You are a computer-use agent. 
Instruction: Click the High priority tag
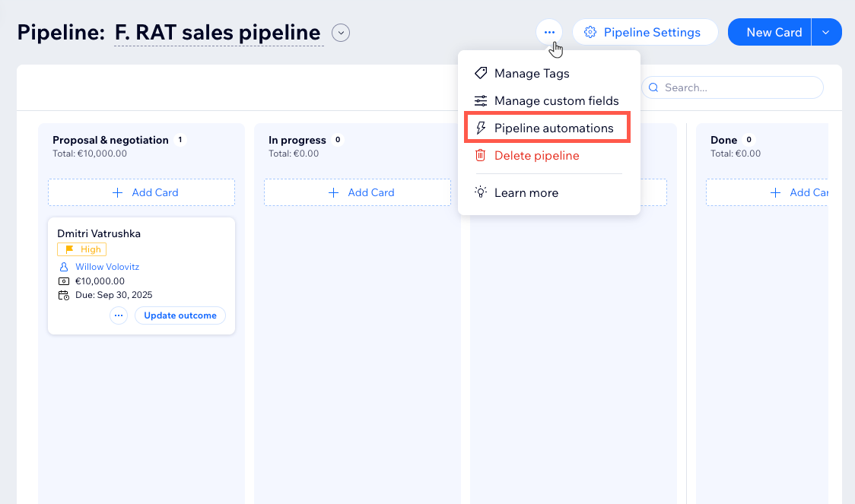(82, 249)
